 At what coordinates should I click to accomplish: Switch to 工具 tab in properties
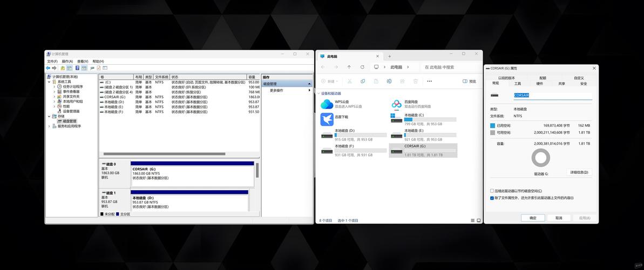(518, 83)
